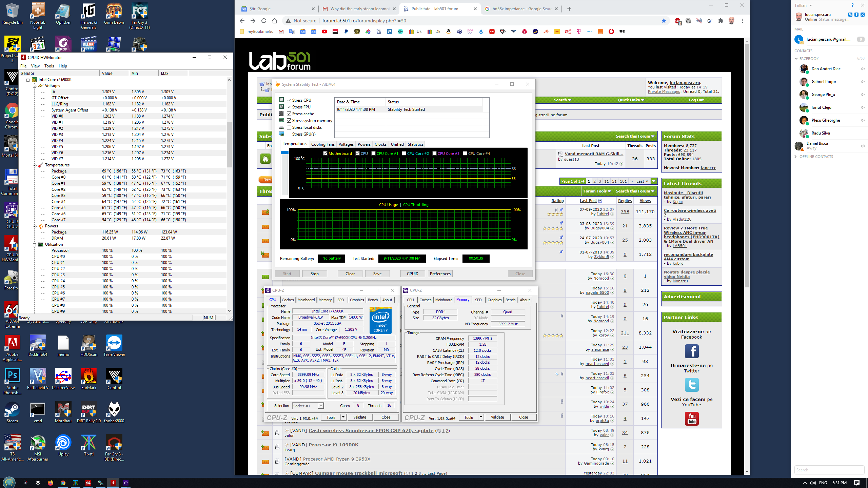This screenshot has height=488, width=868.
Task: Launch FurMark from the desktop
Action: [x=89, y=379]
